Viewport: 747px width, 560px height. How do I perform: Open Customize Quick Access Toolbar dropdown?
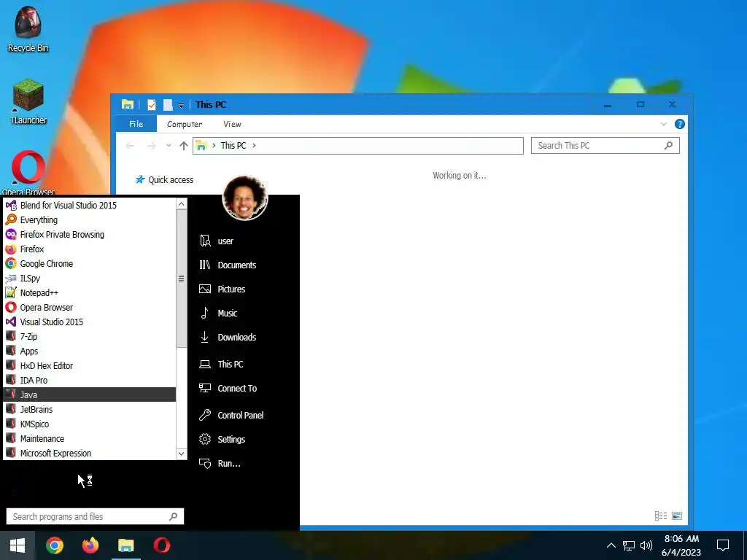point(181,105)
